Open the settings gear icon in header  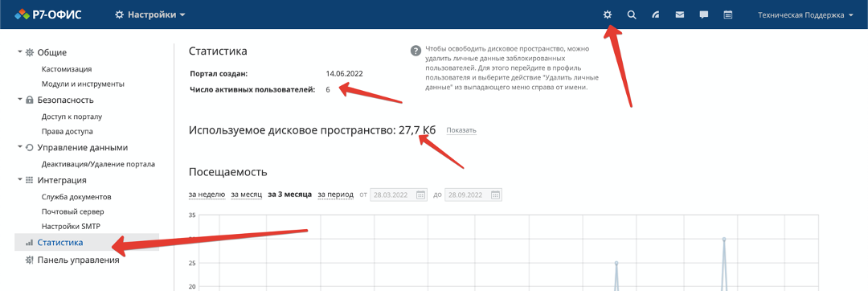click(x=608, y=15)
